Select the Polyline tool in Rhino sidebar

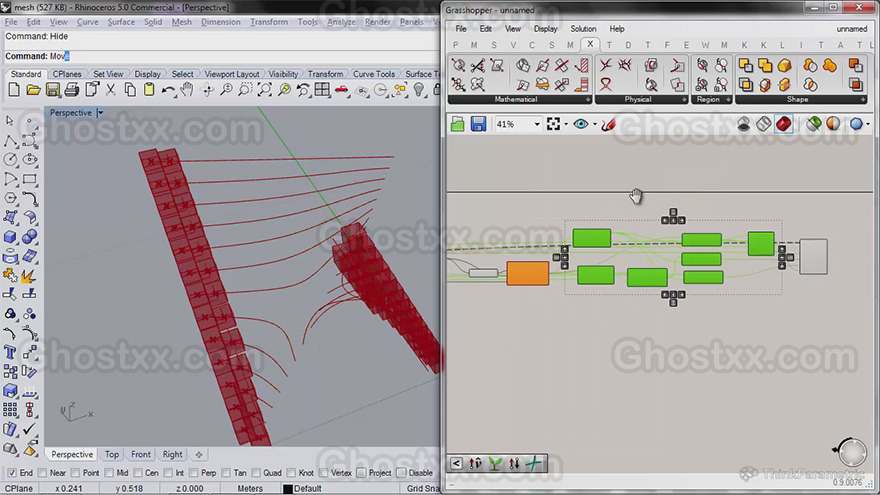(x=10, y=140)
